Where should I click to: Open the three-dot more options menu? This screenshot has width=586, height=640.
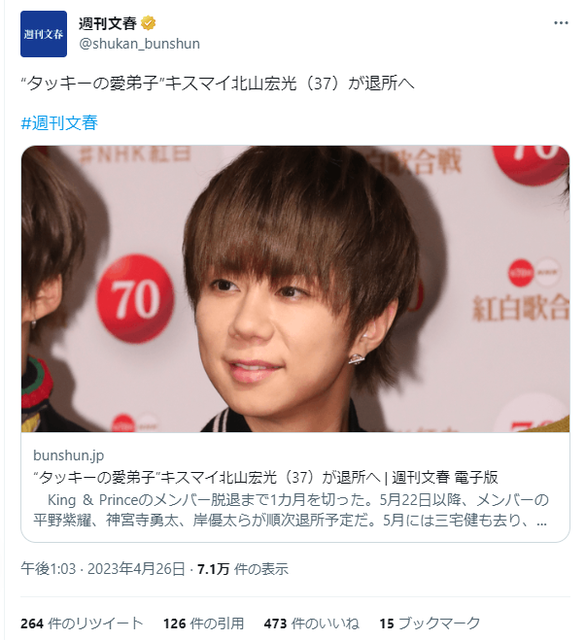coord(561,23)
